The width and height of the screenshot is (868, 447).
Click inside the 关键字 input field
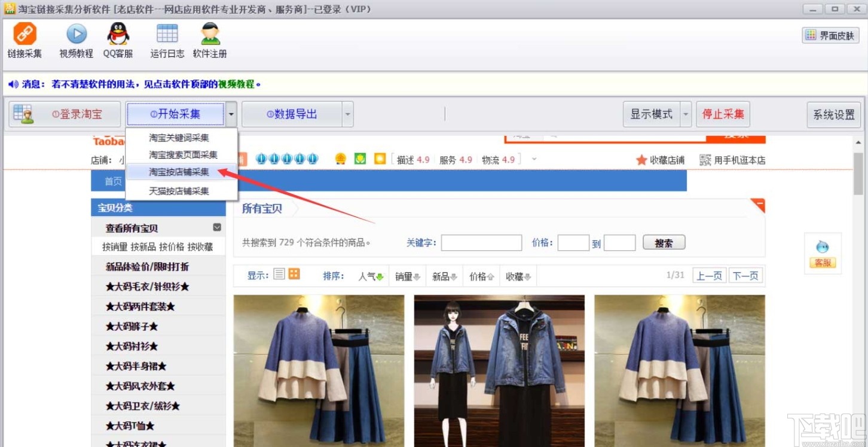[481, 242]
